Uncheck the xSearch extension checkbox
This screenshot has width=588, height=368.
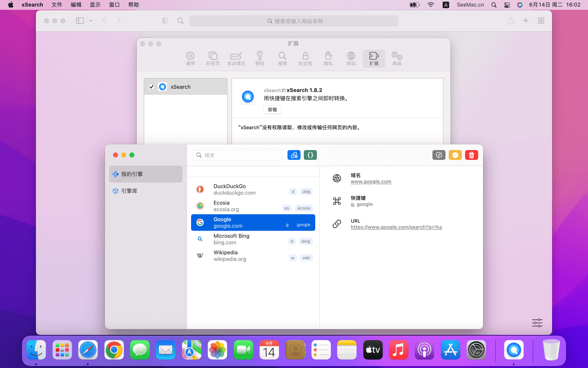[151, 87]
